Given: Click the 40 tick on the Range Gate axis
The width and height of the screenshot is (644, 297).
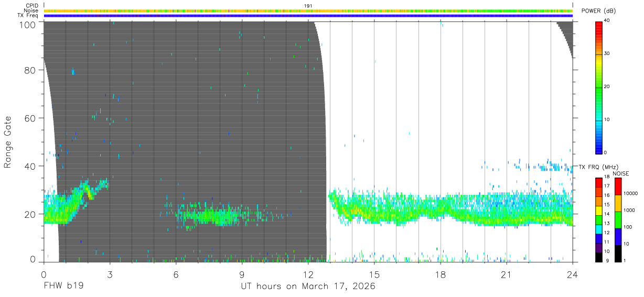Looking at the screenshot, I should pos(30,166).
